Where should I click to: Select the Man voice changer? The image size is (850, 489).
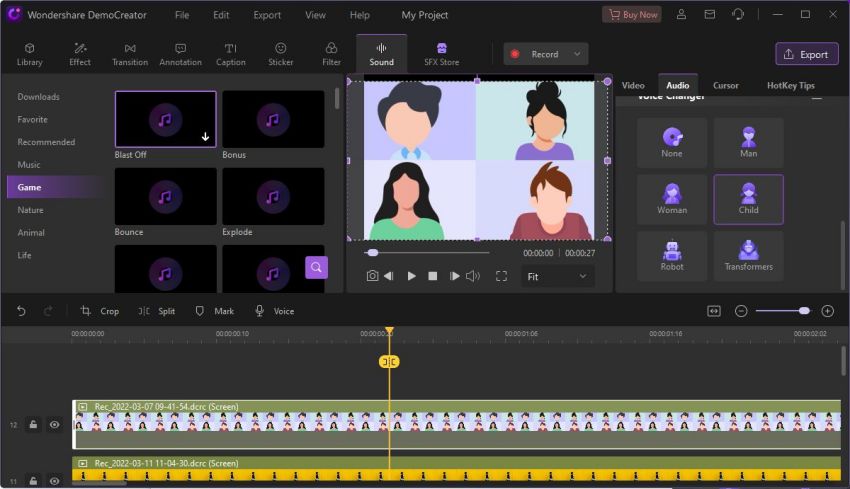click(748, 143)
